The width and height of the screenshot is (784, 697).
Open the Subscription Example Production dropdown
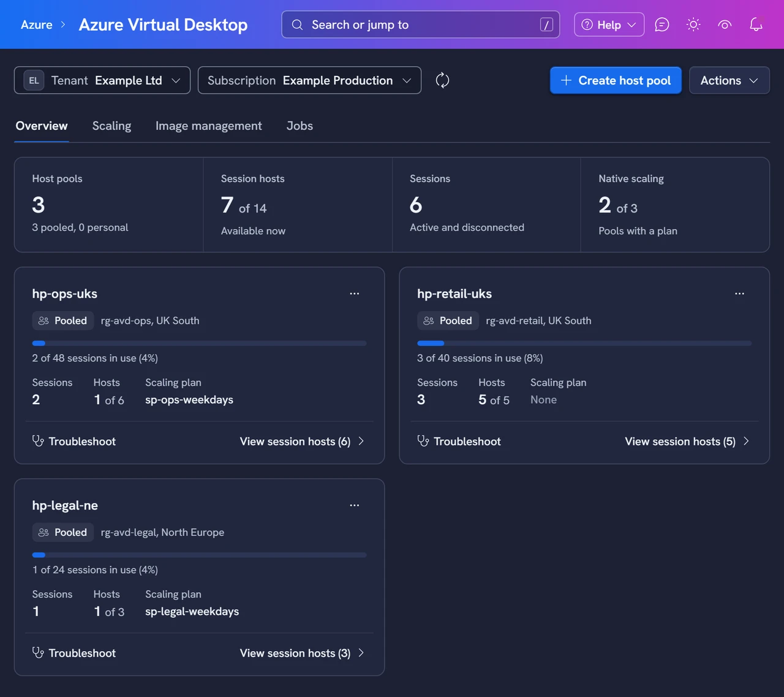[309, 80]
